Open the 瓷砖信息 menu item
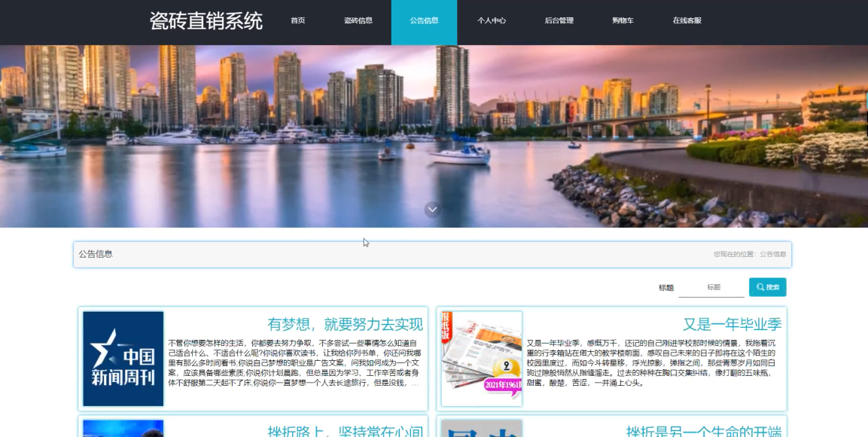868x437 pixels. coord(358,20)
